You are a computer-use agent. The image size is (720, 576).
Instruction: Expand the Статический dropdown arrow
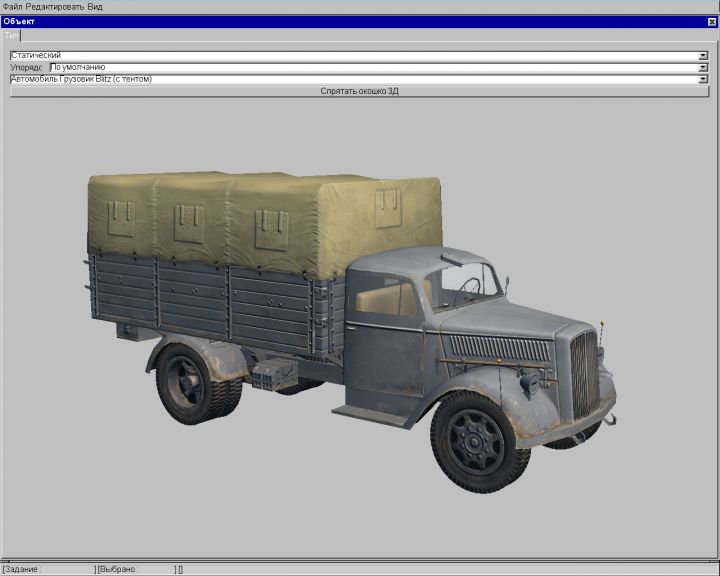point(703,55)
